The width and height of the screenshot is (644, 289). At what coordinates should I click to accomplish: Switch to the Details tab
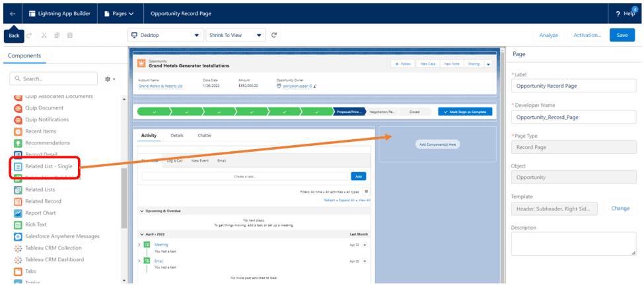177,135
